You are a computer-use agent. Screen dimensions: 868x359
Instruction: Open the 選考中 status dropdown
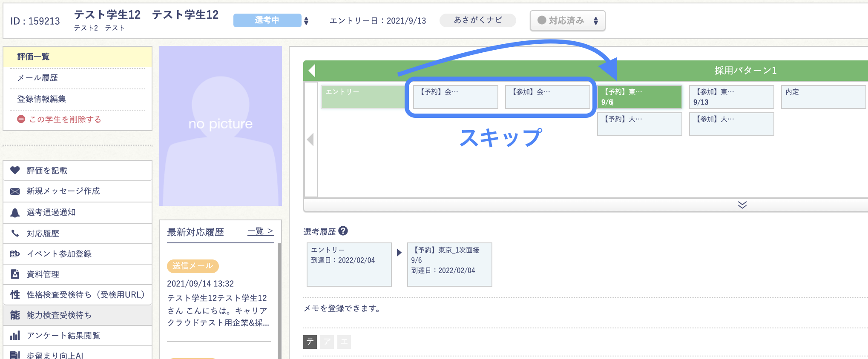tap(271, 20)
